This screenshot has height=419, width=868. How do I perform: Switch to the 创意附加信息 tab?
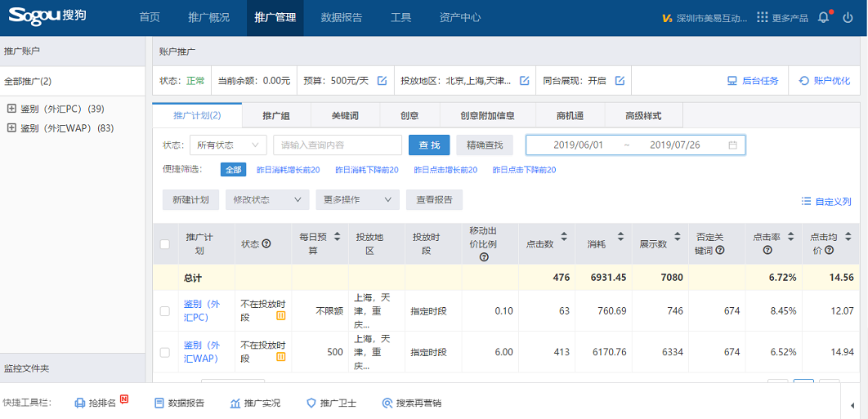click(x=488, y=116)
